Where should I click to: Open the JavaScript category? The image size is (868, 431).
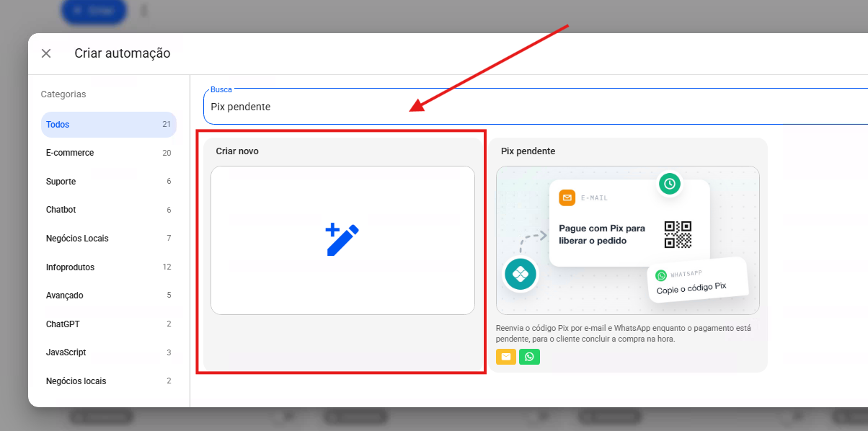(x=109, y=352)
